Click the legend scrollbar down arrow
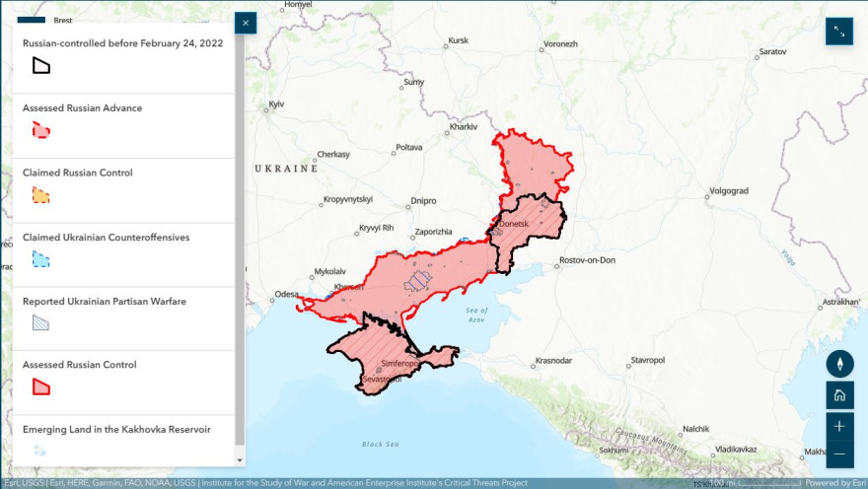The width and height of the screenshot is (868, 489). coord(240,460)
